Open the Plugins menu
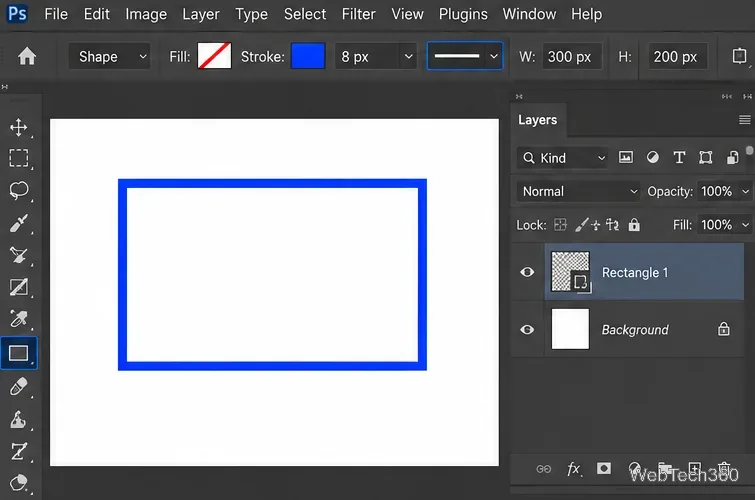Viewport: 755px width, 500px height. [x=463, y=14]
